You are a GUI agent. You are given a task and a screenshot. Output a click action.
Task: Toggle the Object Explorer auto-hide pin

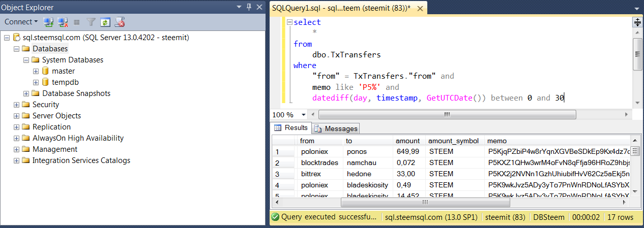point(249,7)
